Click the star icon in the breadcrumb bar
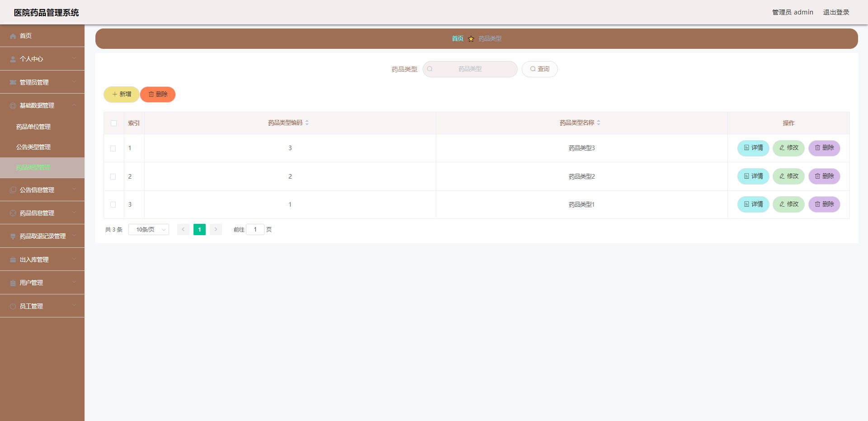868x421 pixels. tap(471, 39)
